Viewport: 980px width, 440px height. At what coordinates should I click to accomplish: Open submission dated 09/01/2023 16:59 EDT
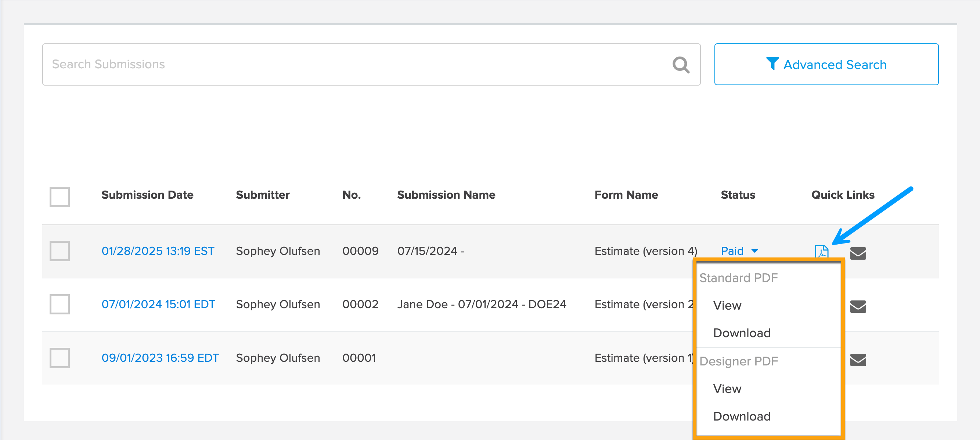(160, 358)
